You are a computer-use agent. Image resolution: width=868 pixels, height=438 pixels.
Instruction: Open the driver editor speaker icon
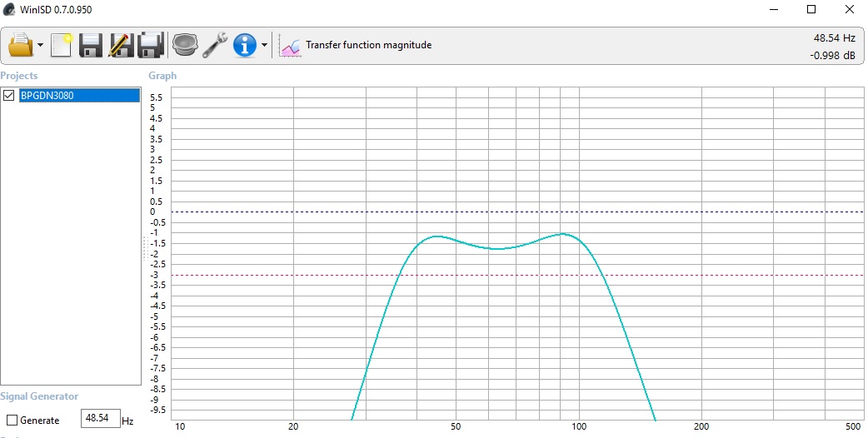185,45
